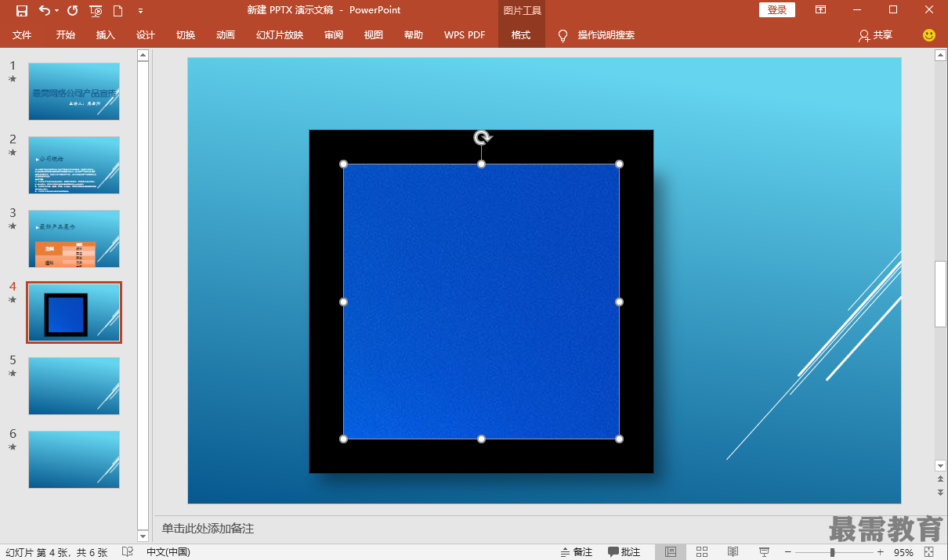Click the lightbulb Tell Me icon
Screen dimensions: 948x560
563,35
